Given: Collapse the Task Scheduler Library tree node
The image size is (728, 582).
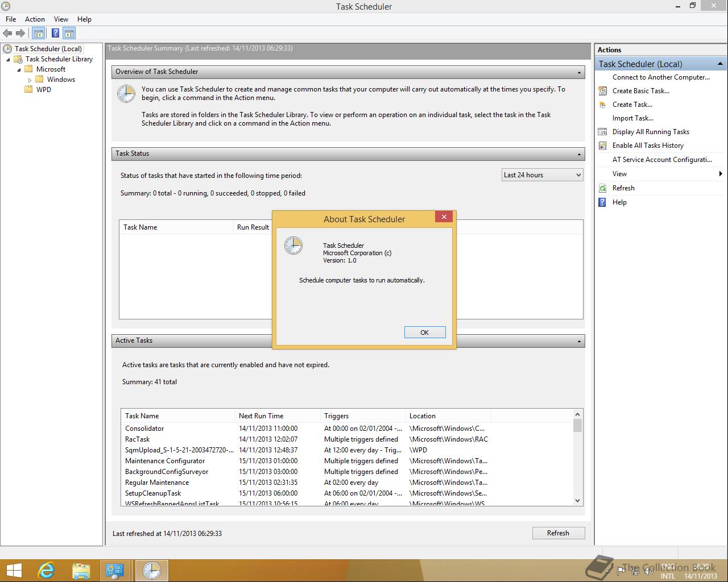Looking at the screenshot, I should (x=8, y=59).
